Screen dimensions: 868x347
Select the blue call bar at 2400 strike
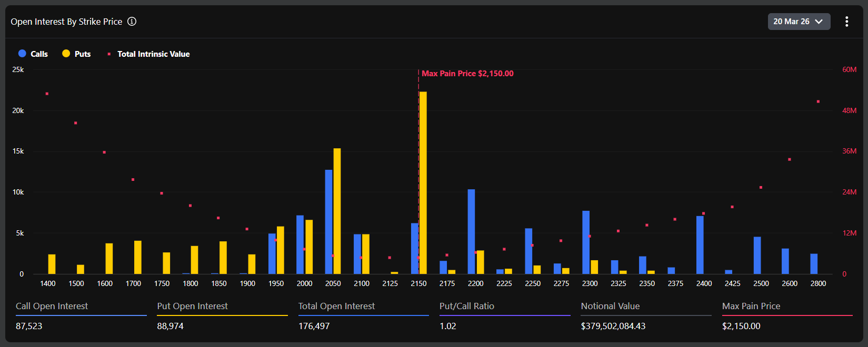click(700, 244)
